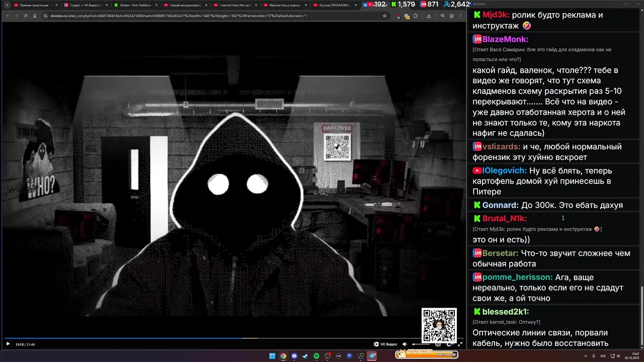
Task: Open Spotify from the taskbar
Action: [x=316, y=356]
